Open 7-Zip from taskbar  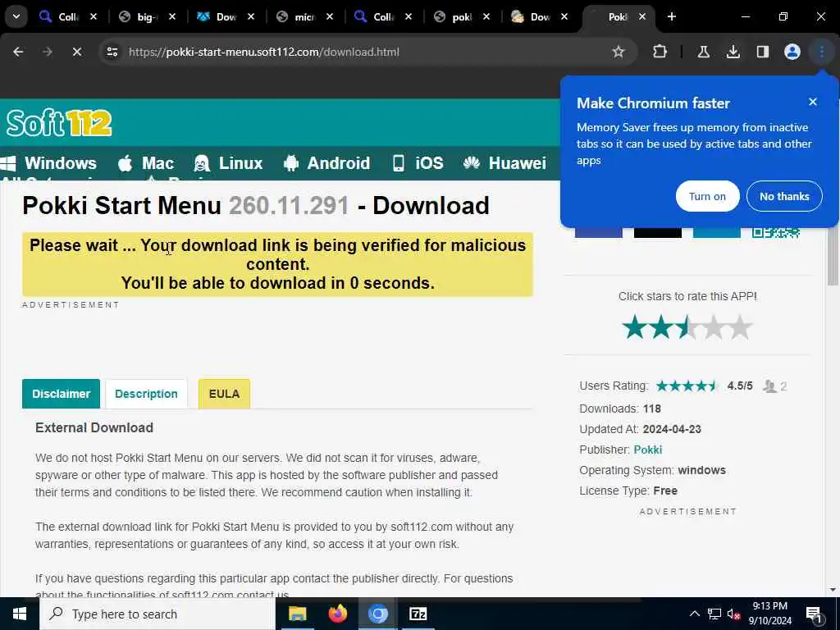[418, 614]
